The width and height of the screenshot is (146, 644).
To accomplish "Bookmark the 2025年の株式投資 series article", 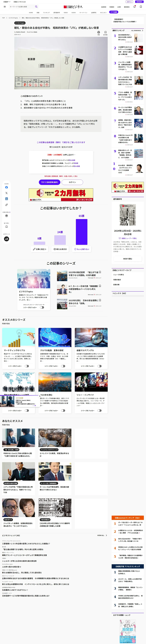I will 100,272.
